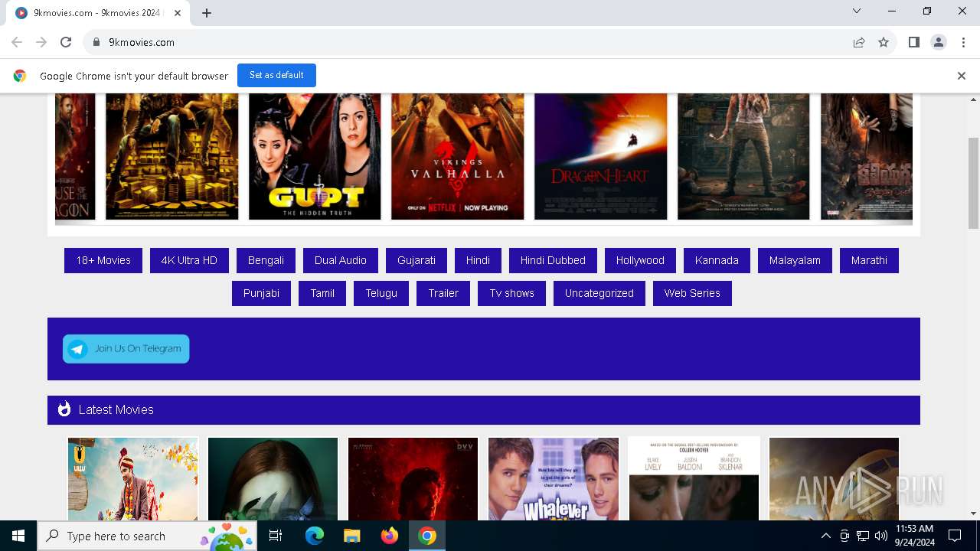
Task: Select the Bengali category
Action: pos(266,260)
